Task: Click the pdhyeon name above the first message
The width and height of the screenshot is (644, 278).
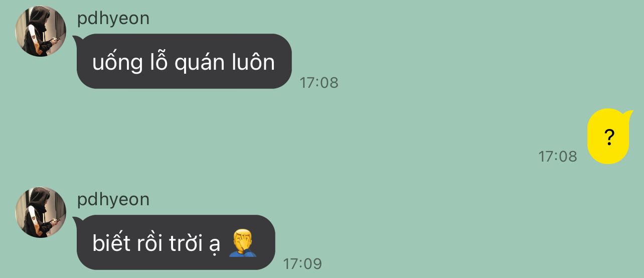Action: tap(113, 19)
